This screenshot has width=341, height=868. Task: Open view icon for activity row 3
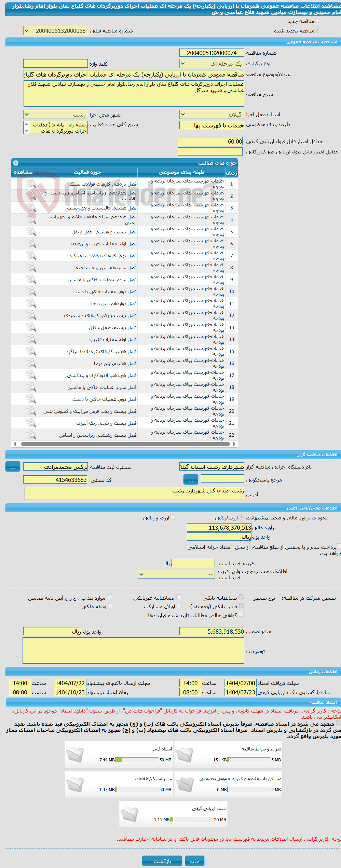click(31, 208)
